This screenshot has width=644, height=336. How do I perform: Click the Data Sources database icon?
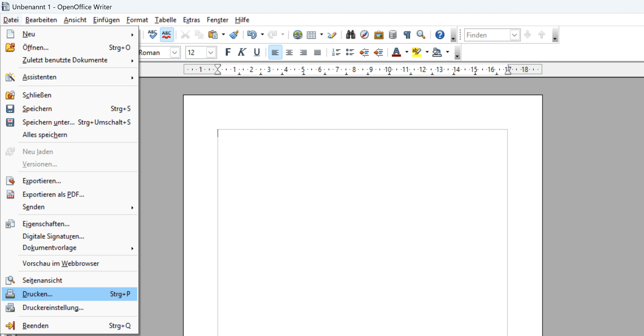click(x=392, y=35)
